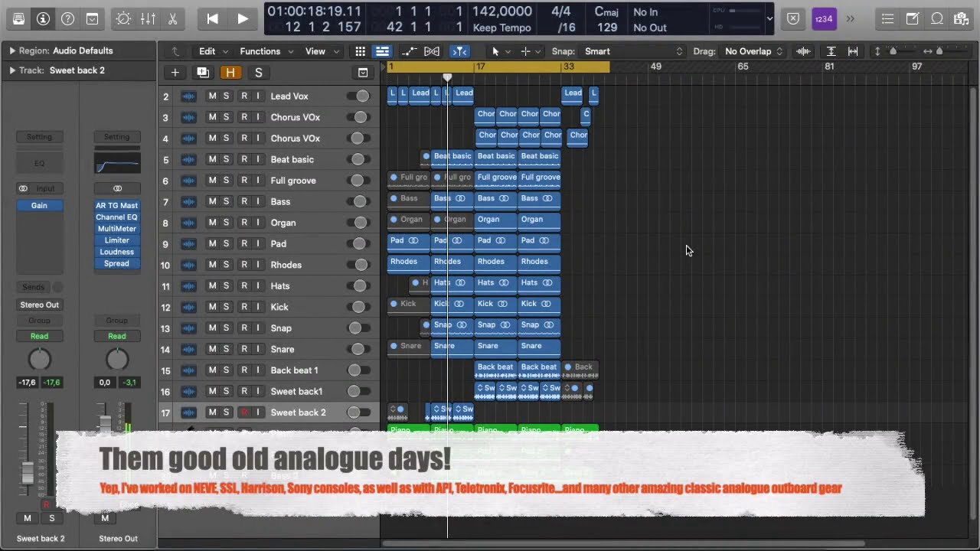Open global tracks disclosure button

pyautogui.click(x=363, y=73)
